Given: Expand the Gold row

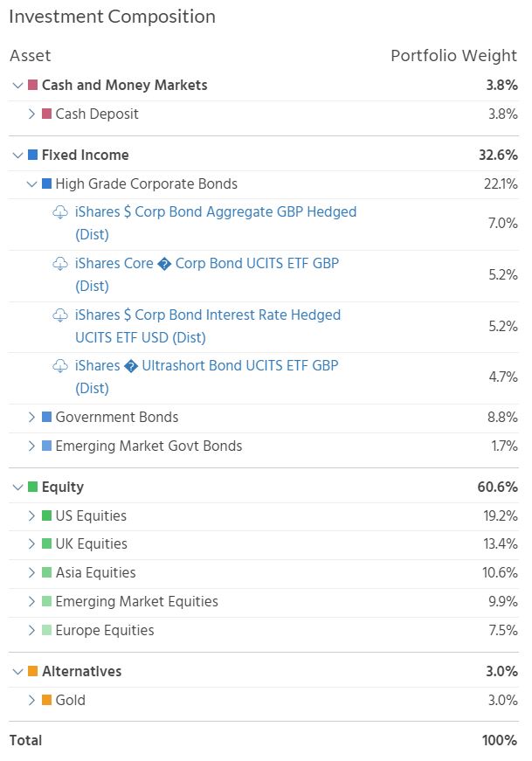Looking at the screenshot, I should pyautogui.click(x=32, y=701).
